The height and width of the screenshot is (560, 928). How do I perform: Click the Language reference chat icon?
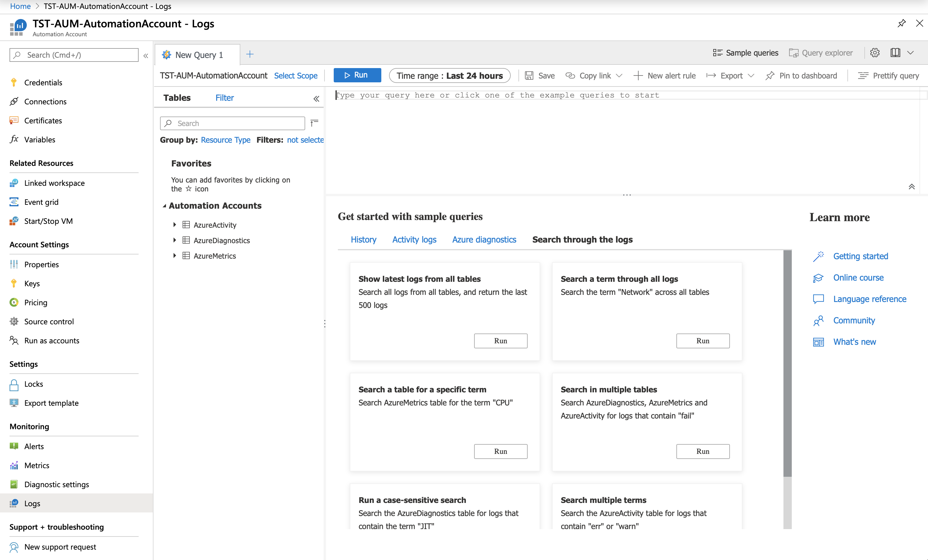819,299
